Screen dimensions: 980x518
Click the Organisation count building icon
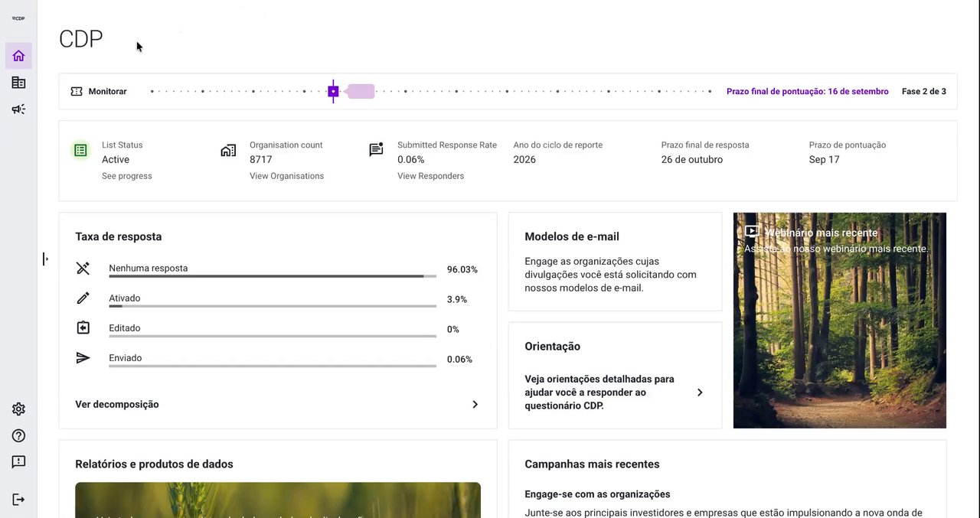click(228, 150)
